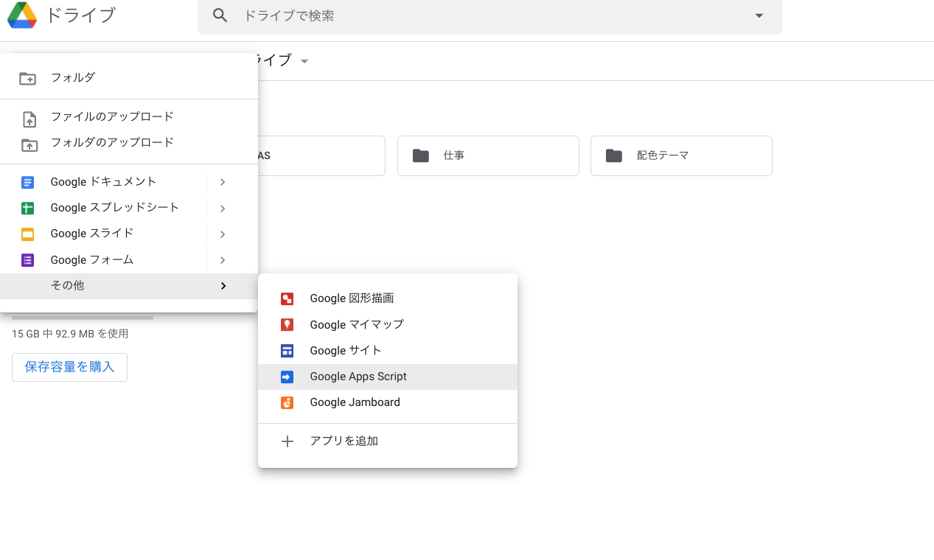Open the 仕事 folder card
The image size is (934, 560).
pos(488,155)
